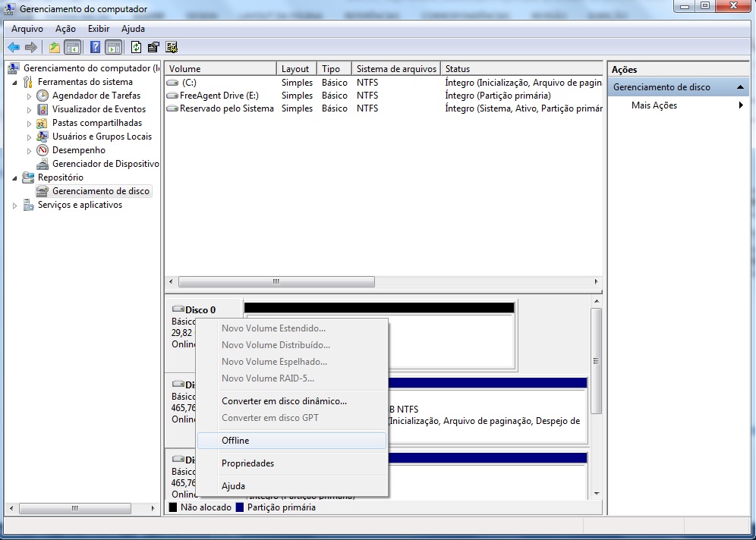The height and width of the screenshot is (540, 756).
Task: Click the Up One Level folder icon
Action: click(x=54, y=47)
